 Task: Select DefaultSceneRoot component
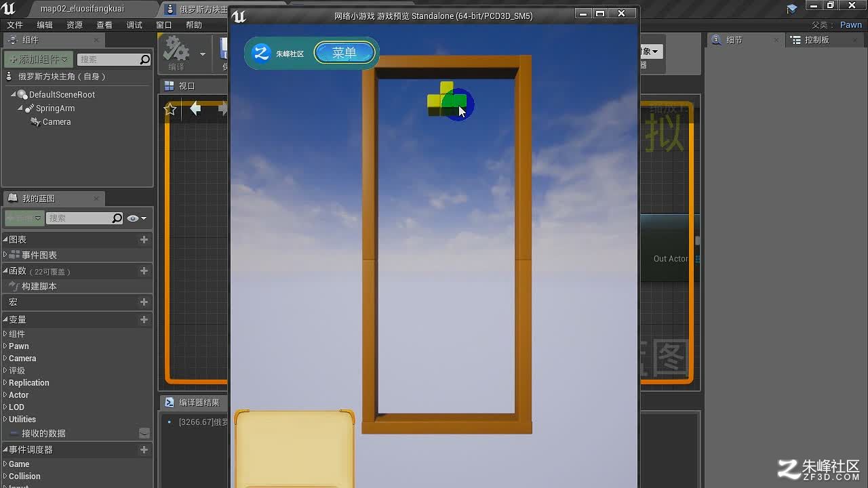pyautogui.click(x=62, y=95)
